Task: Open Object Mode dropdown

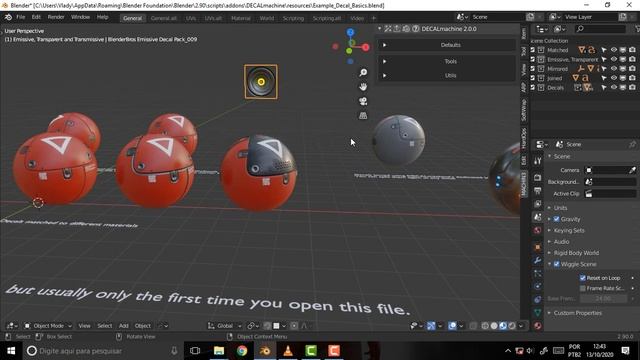Action: pos(47,326)
